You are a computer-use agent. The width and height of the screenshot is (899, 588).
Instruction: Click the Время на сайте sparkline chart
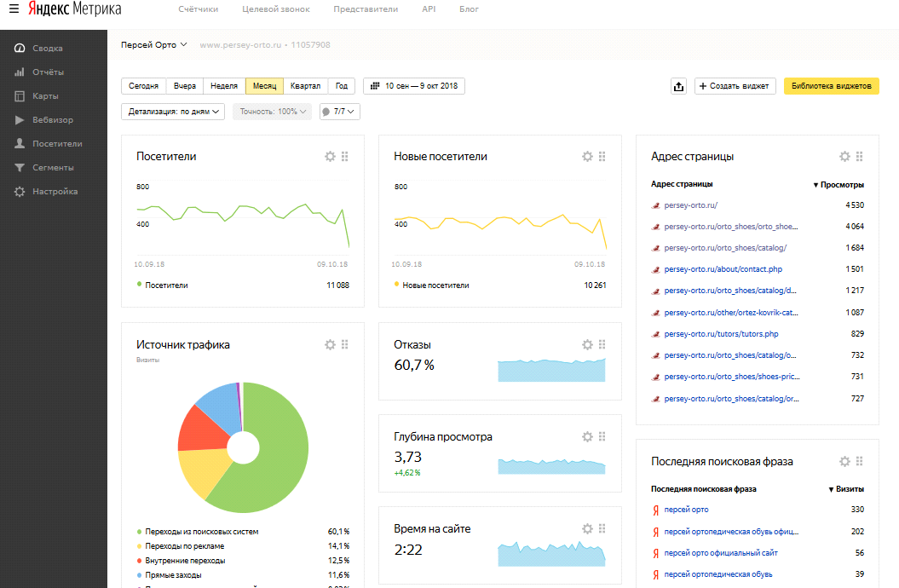click(551, 554)
